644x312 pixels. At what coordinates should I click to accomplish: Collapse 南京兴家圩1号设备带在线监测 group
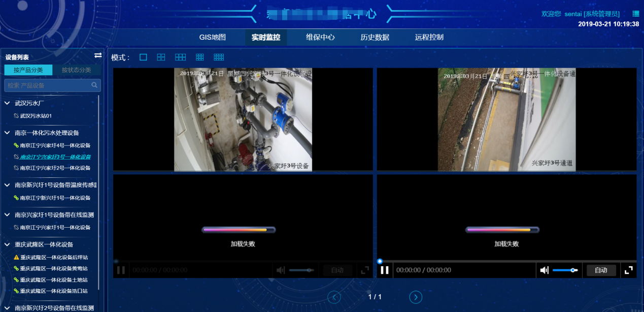tap(7, 215)
